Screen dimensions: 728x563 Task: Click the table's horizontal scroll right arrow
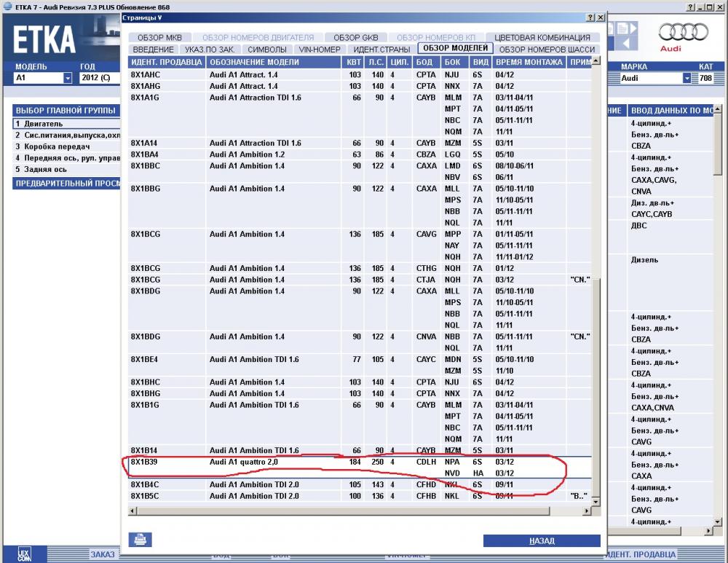coord(587,511)
